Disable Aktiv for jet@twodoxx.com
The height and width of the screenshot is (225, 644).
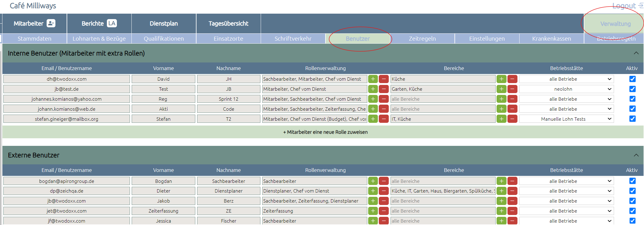(632, 211)
